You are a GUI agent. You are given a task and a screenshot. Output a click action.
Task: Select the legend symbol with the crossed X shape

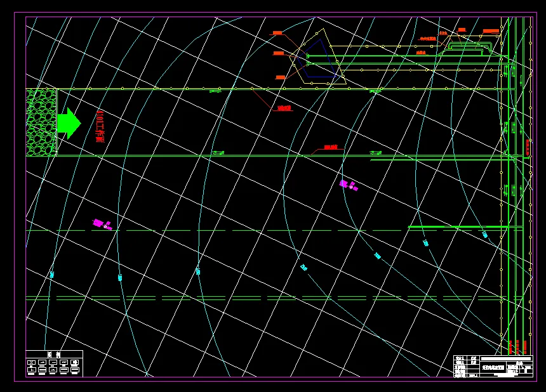click(31, 362)
